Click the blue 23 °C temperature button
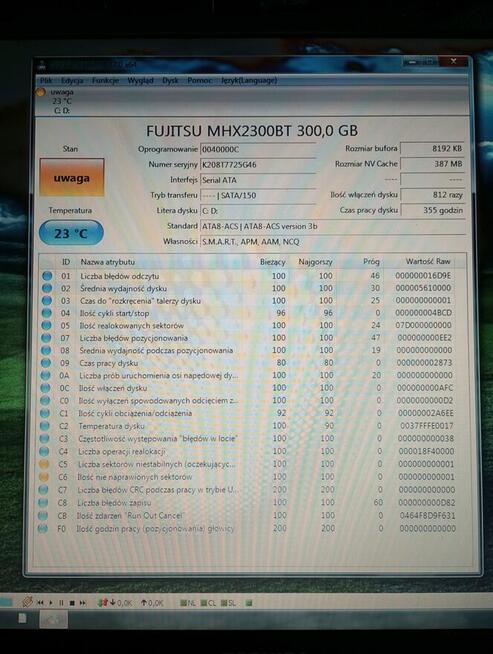The height and width of the screenshot is (654, 493). click(x=71, y=233)
